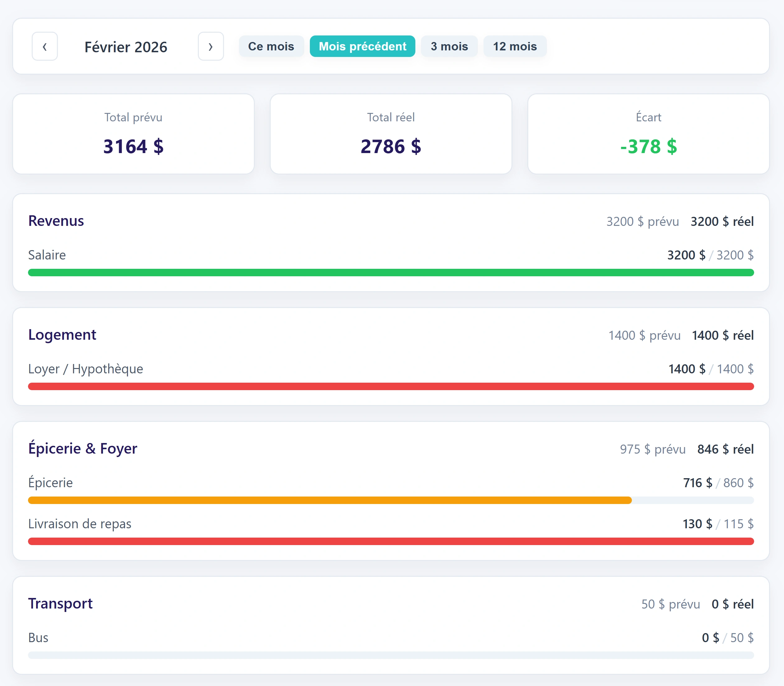Image resolution: width=784 pixels, height=686 pixels.
Task: Keep 'Mois précédent' selected as the active period
Action: [362, 46]
